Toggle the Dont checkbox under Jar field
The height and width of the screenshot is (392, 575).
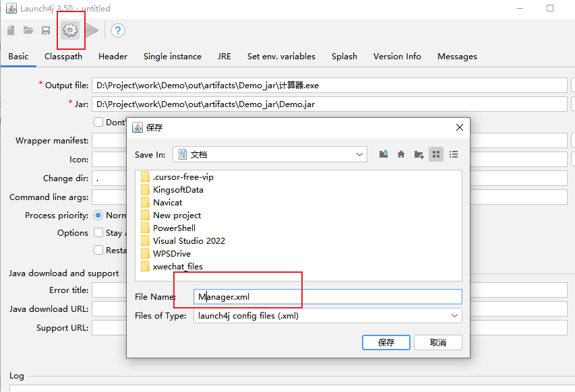(98, 122)
